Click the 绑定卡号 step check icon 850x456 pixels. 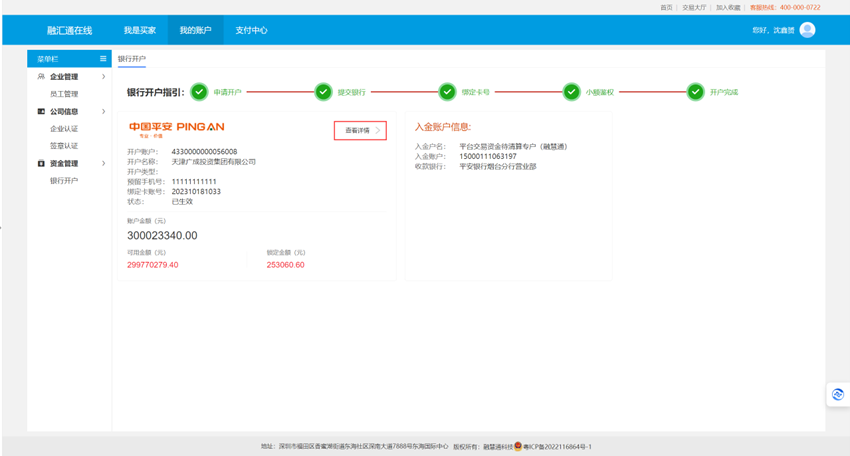click(x=447, y=92)
